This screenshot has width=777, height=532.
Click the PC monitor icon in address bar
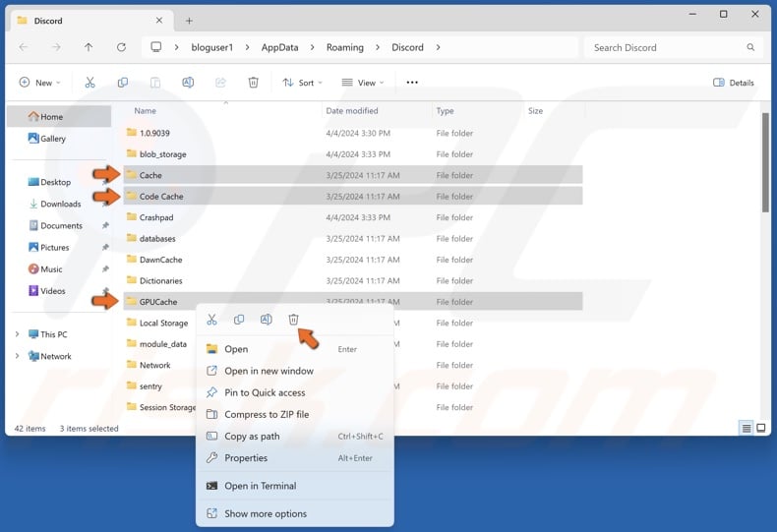coord(156,47)
